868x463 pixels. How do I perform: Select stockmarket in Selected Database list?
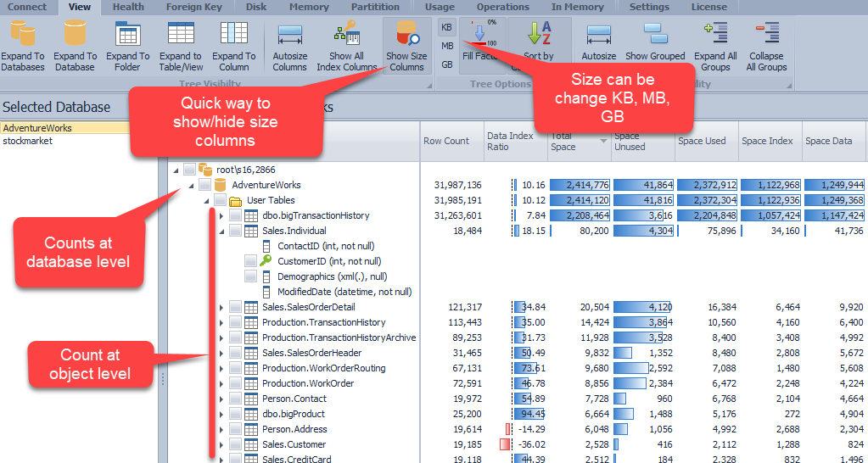[x=28, y=141]
